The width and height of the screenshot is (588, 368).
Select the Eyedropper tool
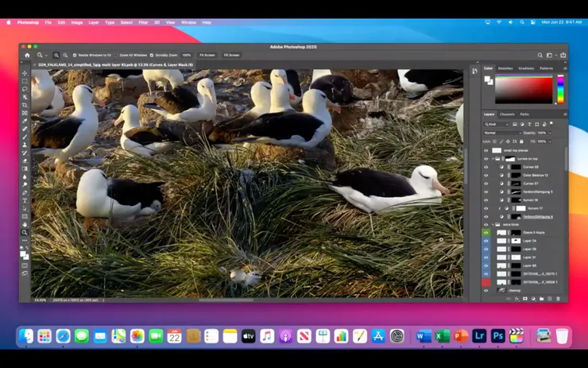click(x=25, y=121)
